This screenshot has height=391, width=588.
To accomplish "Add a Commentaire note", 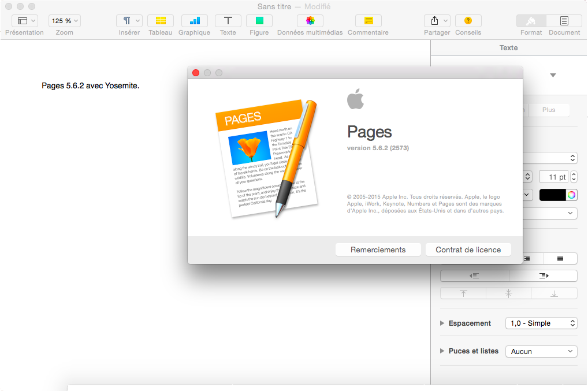I will click(369, 21).
